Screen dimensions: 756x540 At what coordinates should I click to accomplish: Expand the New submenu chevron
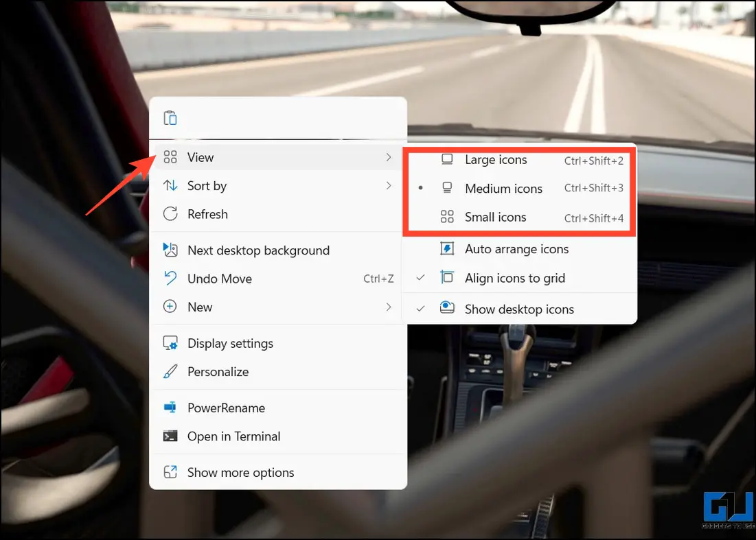(x=389, y=307)
